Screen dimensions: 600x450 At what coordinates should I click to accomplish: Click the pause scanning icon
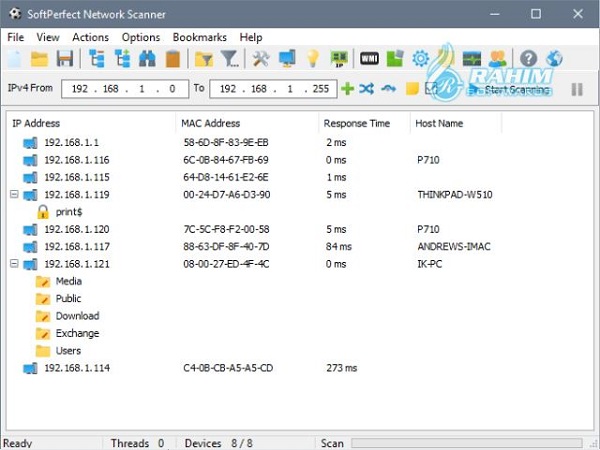pos(577,90)
